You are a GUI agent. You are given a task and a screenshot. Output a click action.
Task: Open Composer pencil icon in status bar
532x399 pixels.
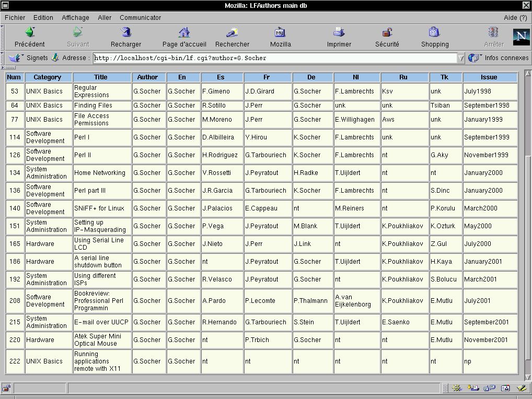click(x=521, y=388)
